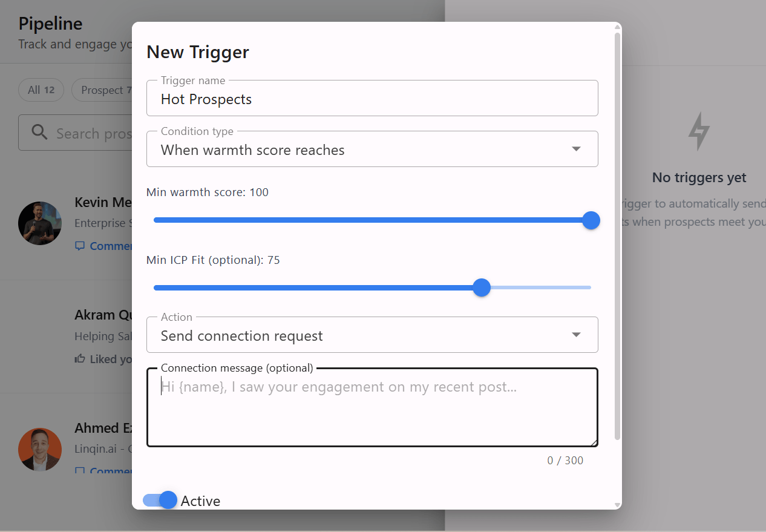Screen dimensions: 766x532
Task: Click the Condition type dropdown arrow
Action: 576,149
